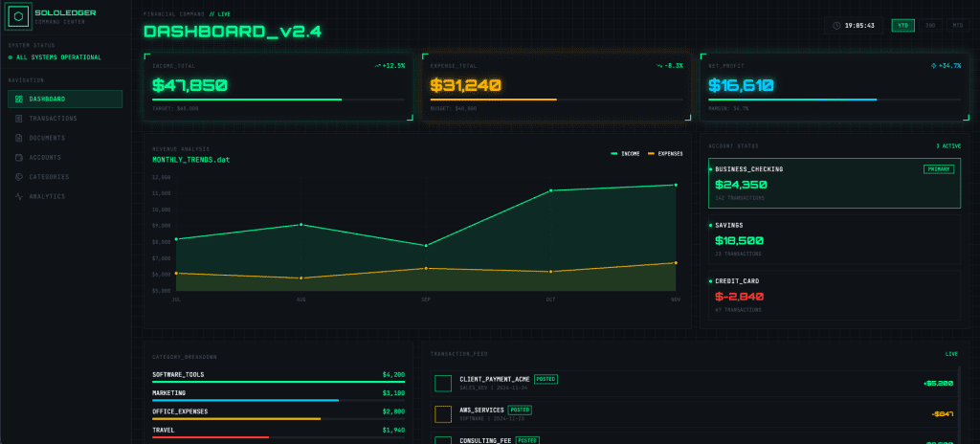Viewport: 980px width, 444px height.
Task: Click the Categories tag icon
Action: [19, 177]
